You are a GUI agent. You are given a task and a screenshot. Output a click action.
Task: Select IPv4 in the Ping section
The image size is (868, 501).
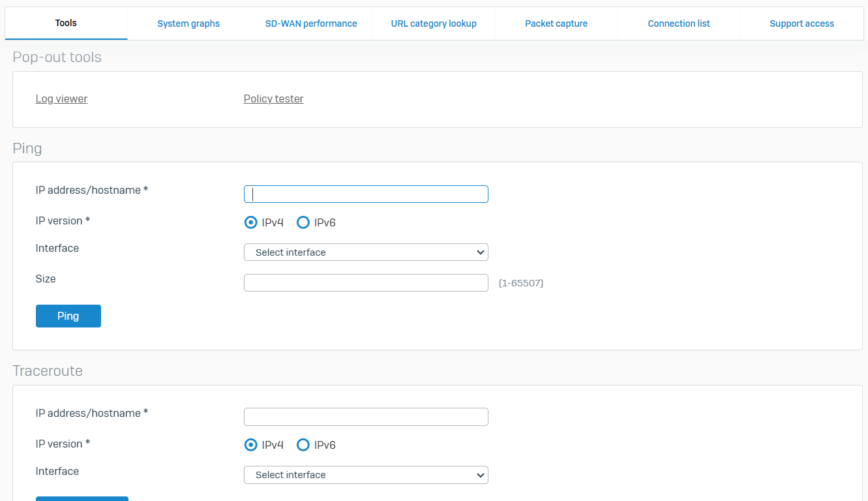point(251,222)
